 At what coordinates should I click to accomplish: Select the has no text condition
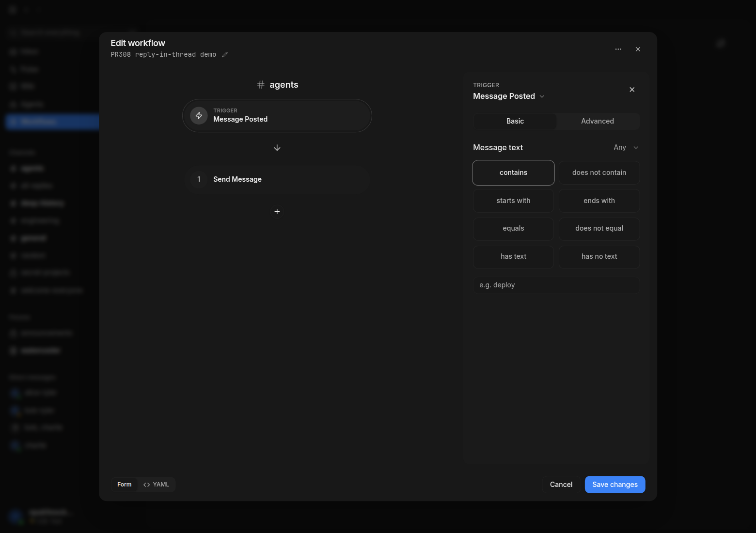click(x=599, y=256)
